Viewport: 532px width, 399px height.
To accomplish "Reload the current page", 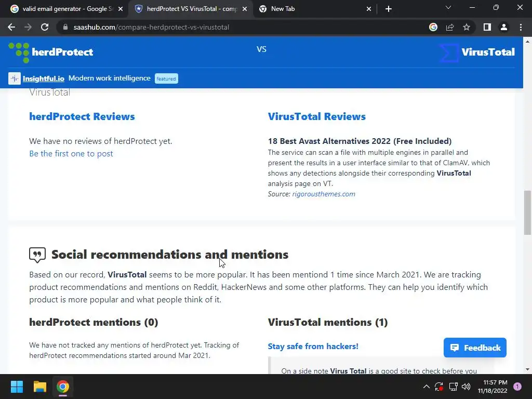I will coord(45,27).
